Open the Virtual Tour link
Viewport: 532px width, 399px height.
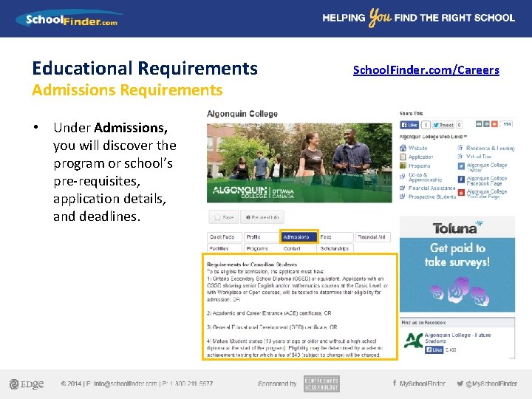pyautogui.click(x=479, y=157)
